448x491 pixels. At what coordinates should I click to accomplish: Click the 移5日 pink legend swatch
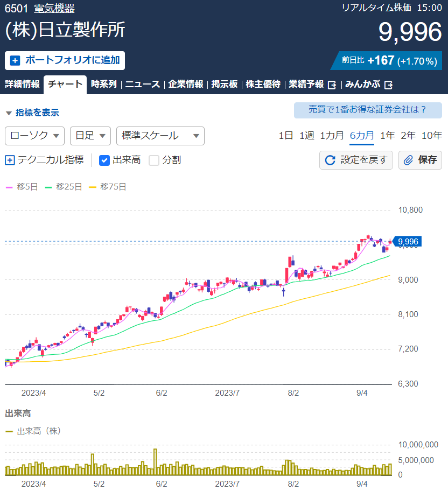9,187
